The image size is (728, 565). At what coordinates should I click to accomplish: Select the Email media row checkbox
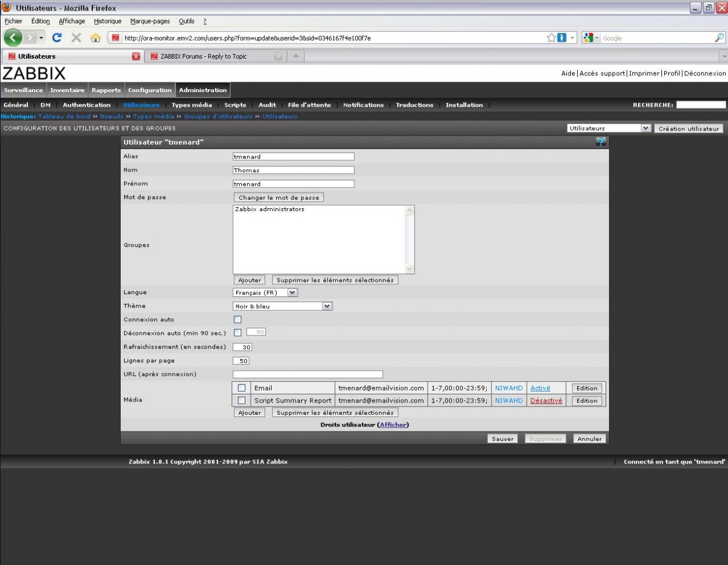pyautogui.click(x=241, y=388)
